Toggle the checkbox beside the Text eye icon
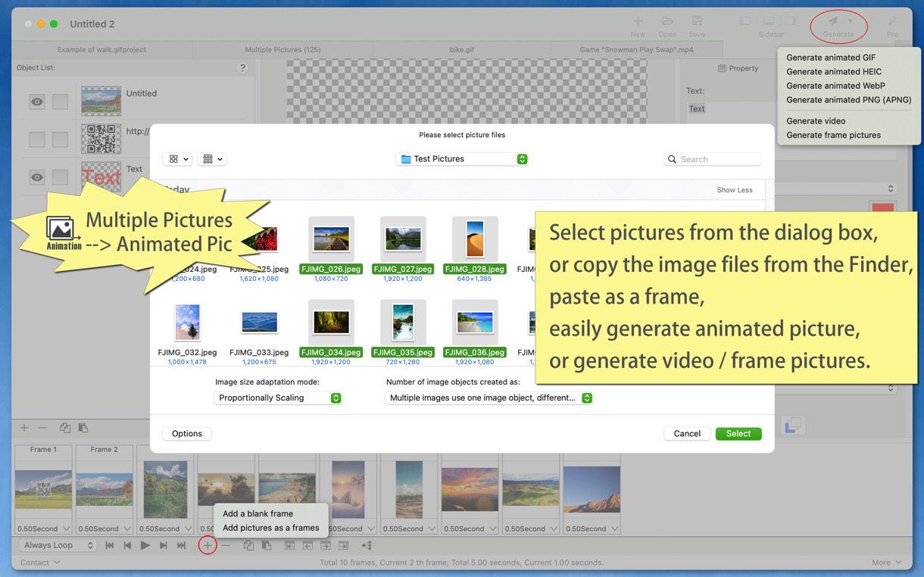 (61, 177)
